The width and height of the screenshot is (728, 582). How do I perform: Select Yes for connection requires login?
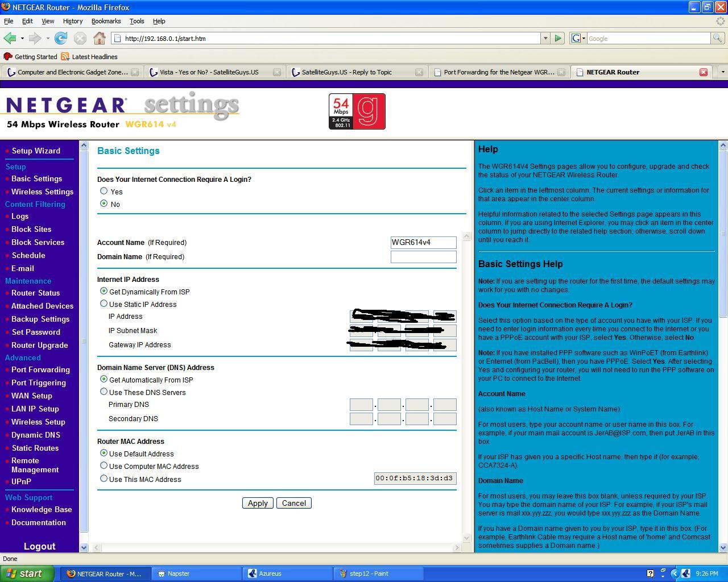click(104, 191)
